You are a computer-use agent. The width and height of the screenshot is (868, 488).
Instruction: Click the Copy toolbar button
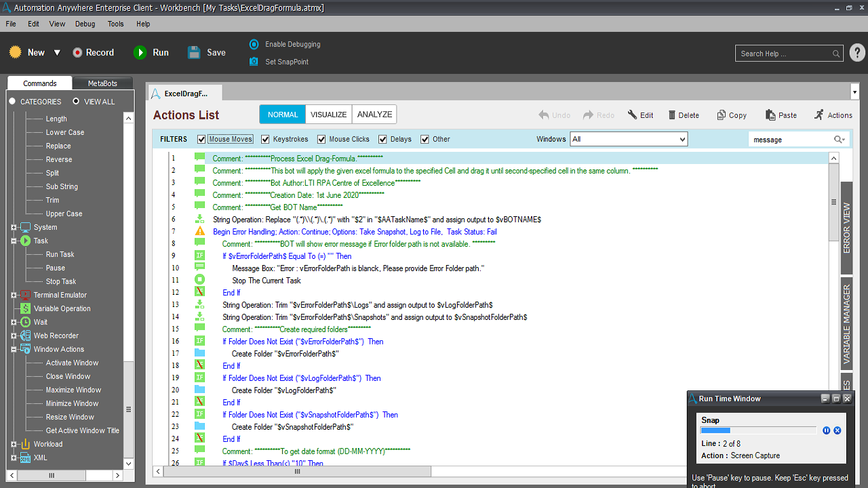[732, 115]
